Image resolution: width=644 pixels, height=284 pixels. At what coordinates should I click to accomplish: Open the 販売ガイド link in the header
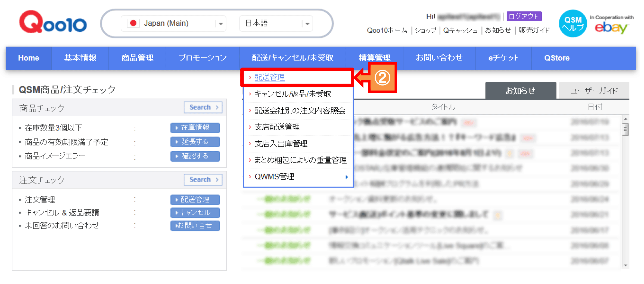[534, 30]
